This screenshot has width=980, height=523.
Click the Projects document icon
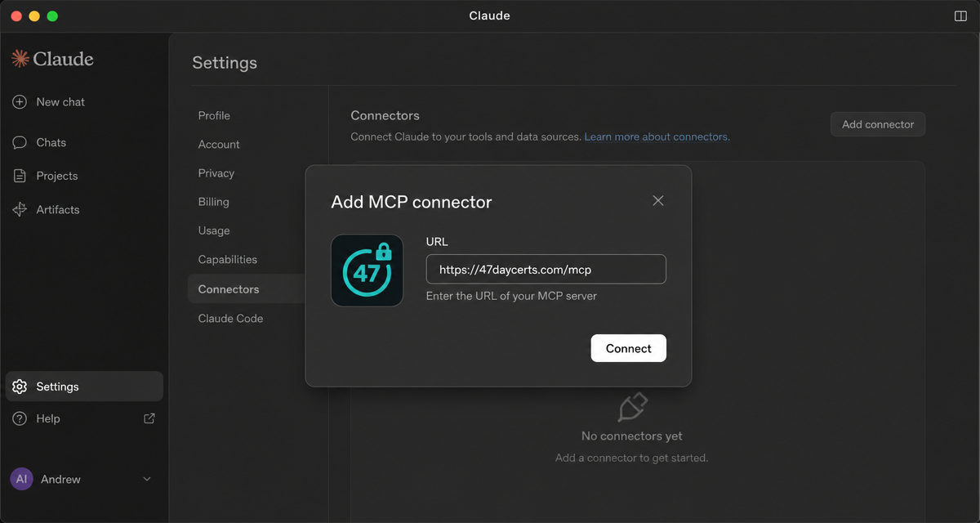point(20,176)
